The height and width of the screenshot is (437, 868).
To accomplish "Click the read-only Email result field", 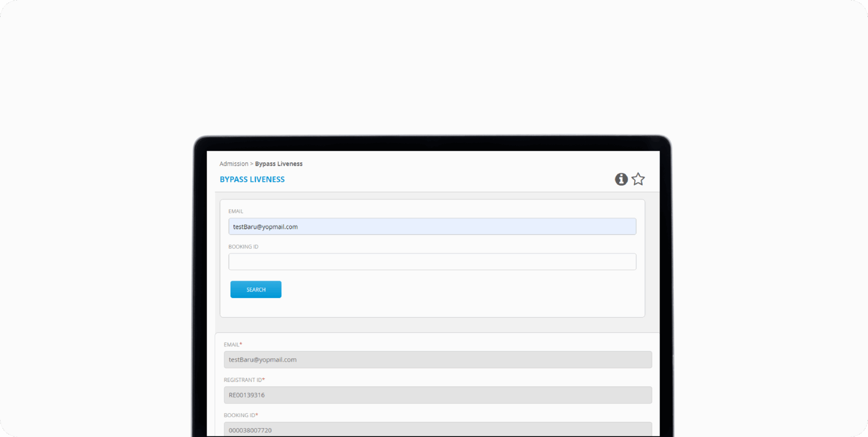I will [438, 360].
